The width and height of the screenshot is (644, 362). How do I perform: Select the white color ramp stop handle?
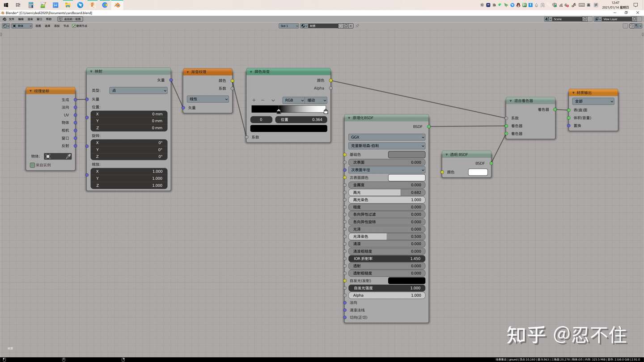[326, 111]
